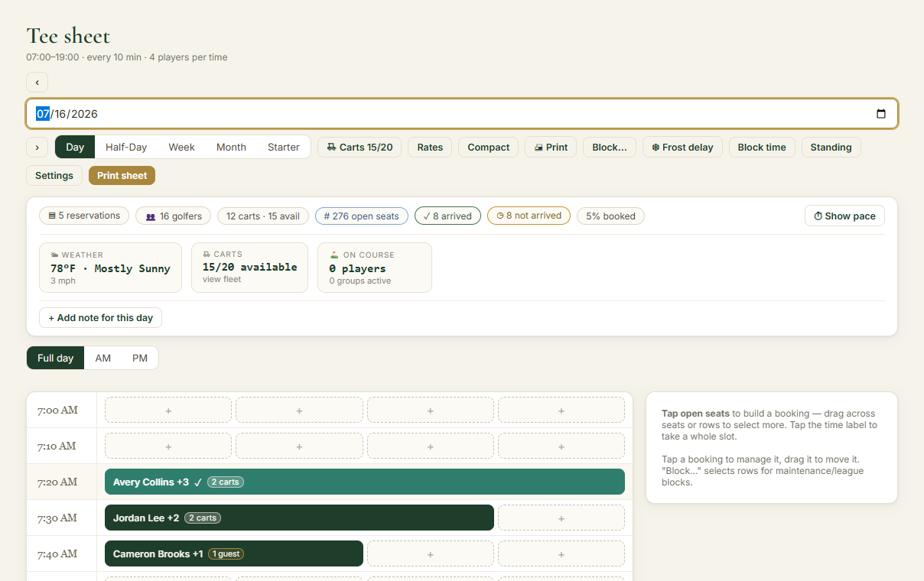This screenshot has width=924, height=581.
Task: Click 2 carts badge on Jordan Lee booking
Action: [203, 518]
